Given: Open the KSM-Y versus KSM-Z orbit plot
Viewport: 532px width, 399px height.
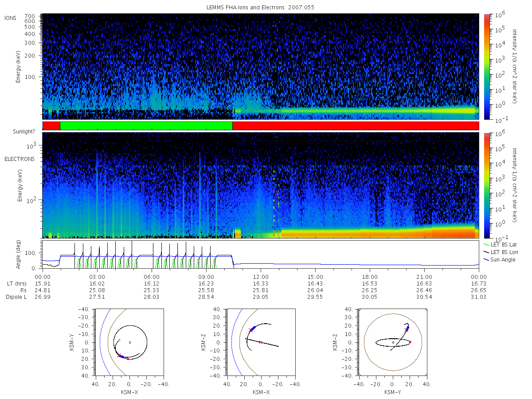Looking at the screenshot, I should pos(392,342).
